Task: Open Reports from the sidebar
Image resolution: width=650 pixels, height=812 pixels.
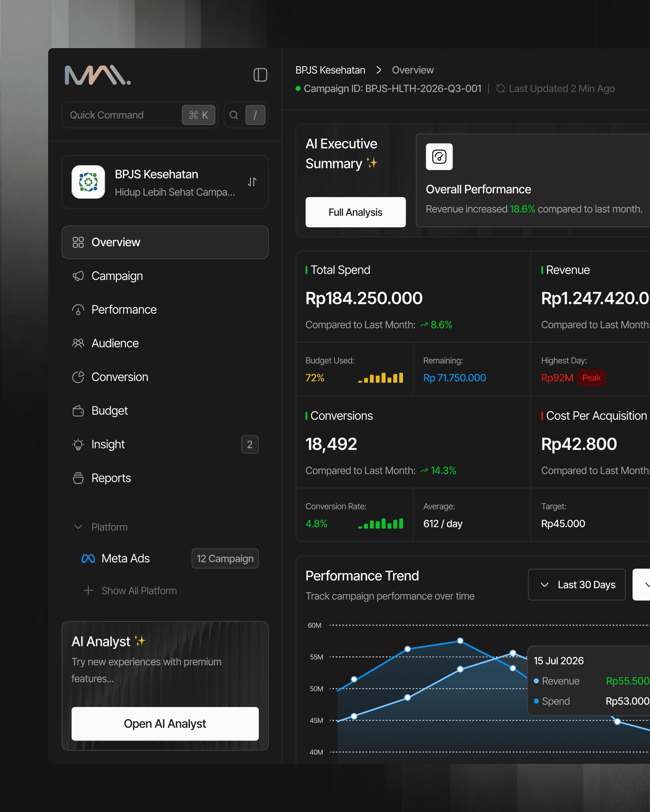Action: [x=165, y=478]
